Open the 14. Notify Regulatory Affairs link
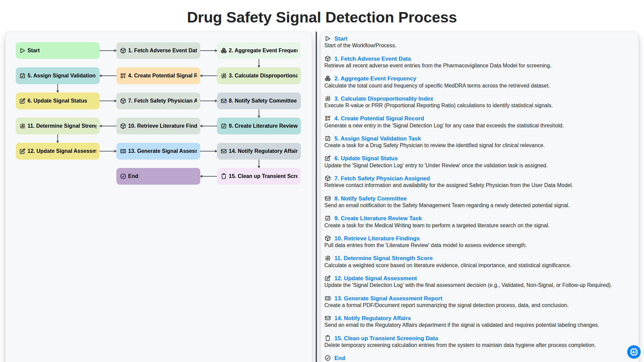 click(372, 318)
